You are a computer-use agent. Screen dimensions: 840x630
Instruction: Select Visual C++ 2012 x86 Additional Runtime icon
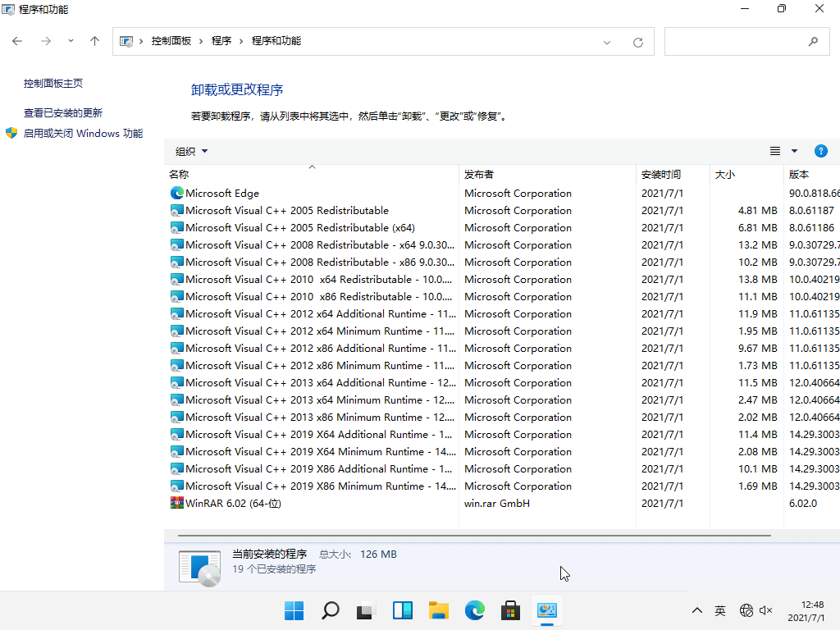click(x=177, y=348)
